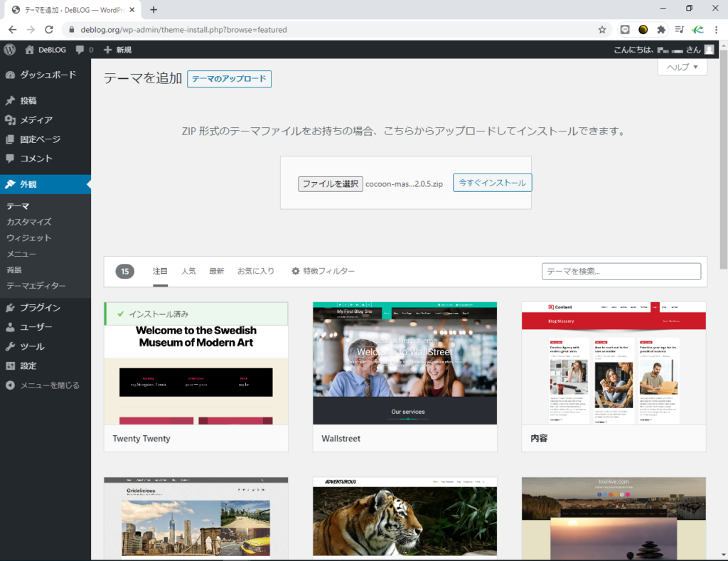728x561 pixels.
Task: Switch to 注目 featured tab
Action: [160, 271]
